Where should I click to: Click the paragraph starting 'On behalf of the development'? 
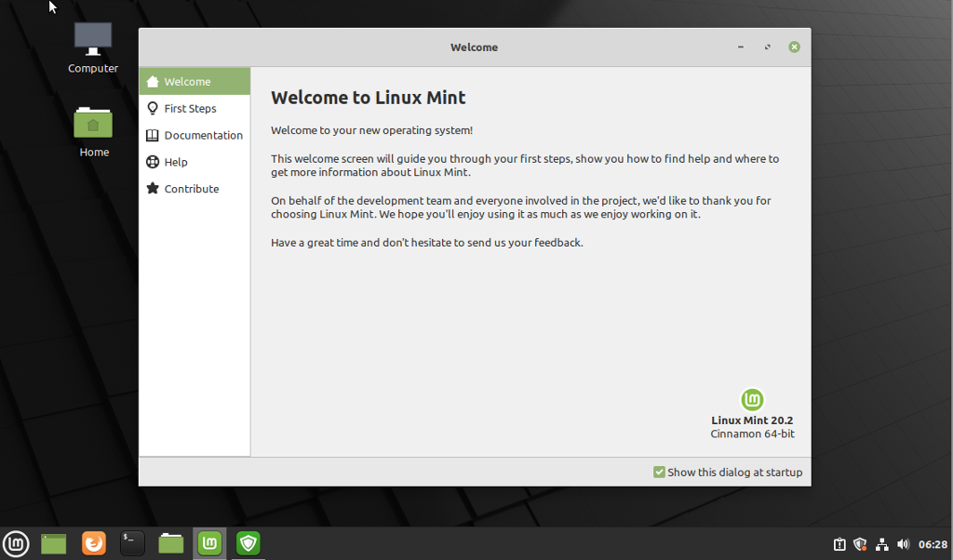tap(521, 207)
